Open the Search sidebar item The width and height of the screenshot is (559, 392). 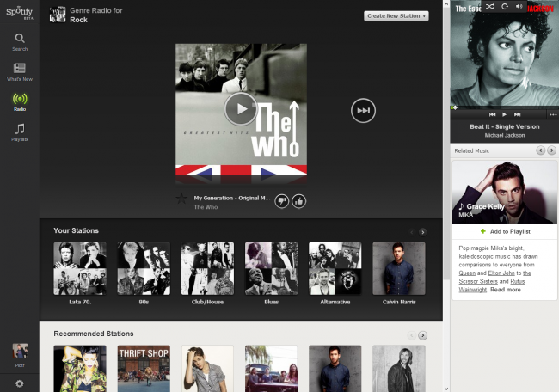coord(20,42)
